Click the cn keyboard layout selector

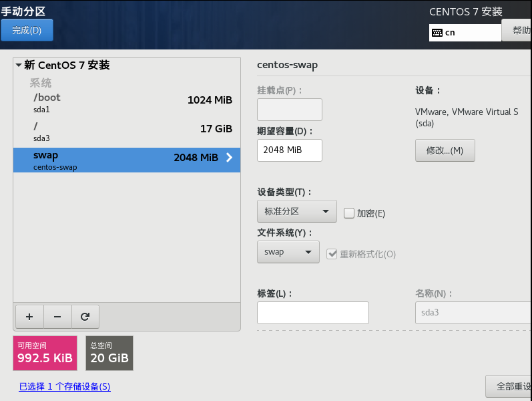(465, 33)
